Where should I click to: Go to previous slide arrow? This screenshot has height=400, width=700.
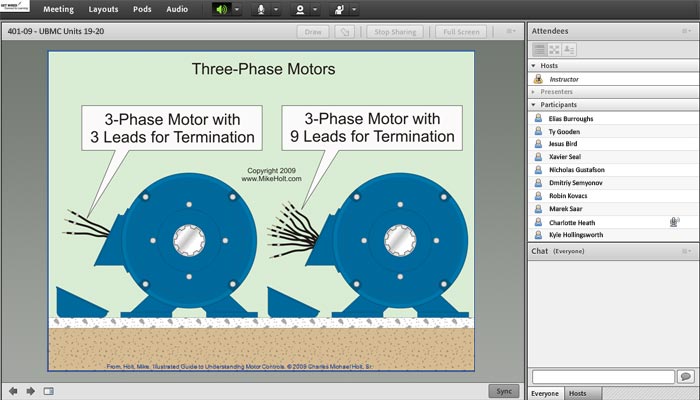tap(14, 391)
